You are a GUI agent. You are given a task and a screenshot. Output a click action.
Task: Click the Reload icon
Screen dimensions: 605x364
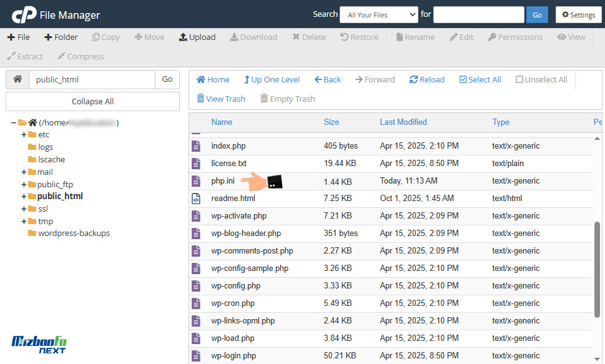413,80
